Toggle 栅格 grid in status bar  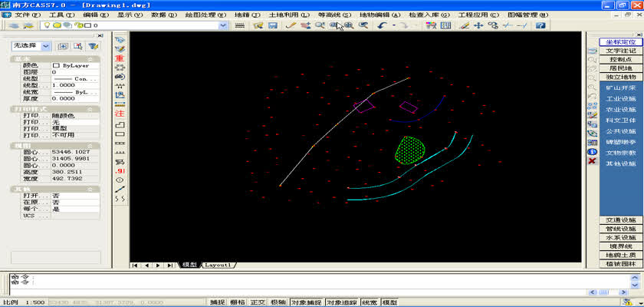[238, 302]
